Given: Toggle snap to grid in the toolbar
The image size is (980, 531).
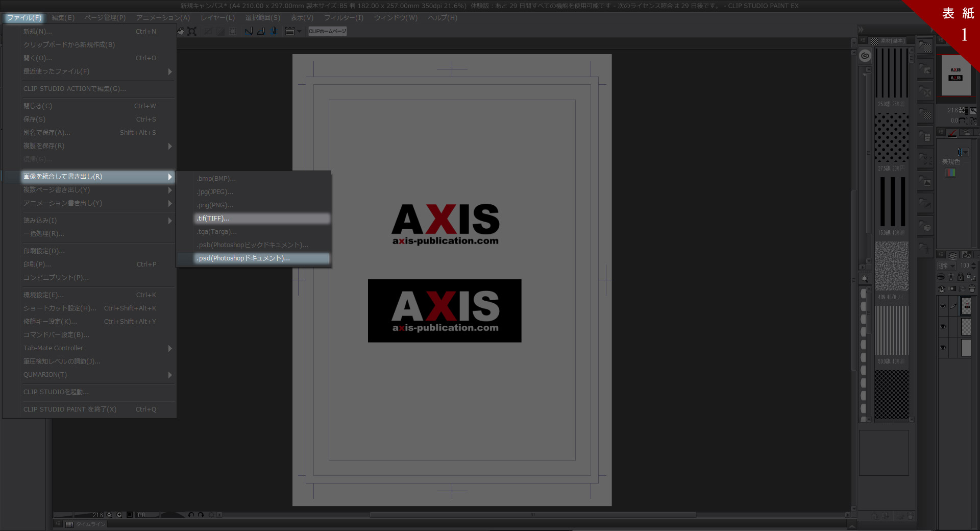Looking at the screenshot, I should 274,31.
